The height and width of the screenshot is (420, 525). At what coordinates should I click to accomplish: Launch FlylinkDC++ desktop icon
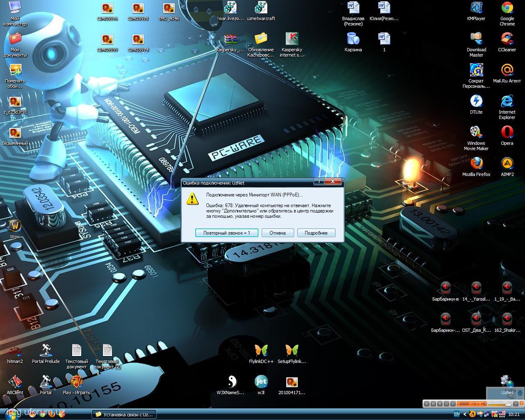coord(261,354)
